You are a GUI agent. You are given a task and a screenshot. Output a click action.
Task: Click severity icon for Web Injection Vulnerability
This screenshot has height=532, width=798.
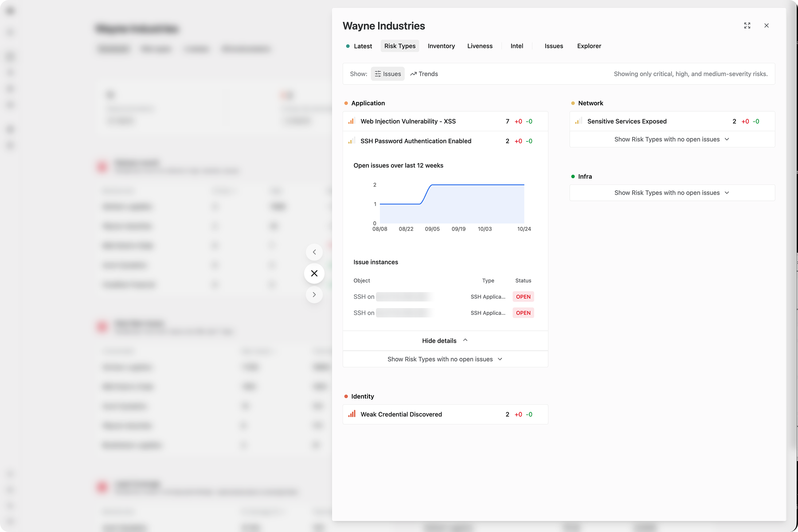[x=352, y=121]
